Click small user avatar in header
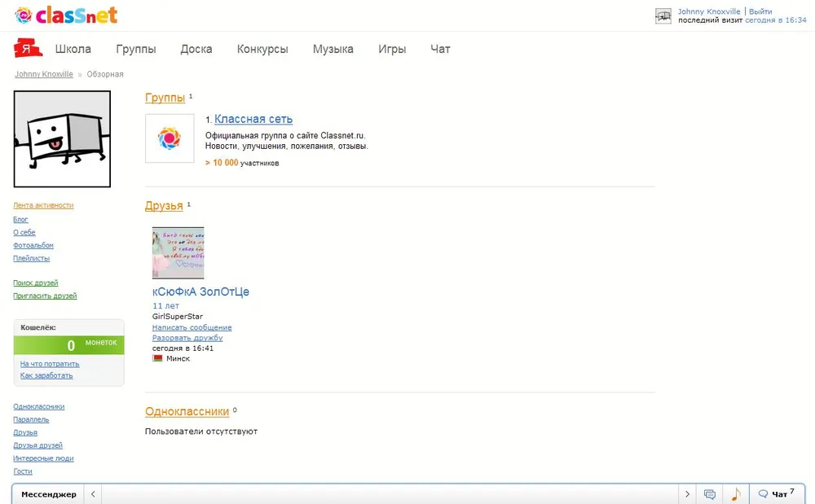The height and width of the screenshot is (504, 815). [663, 16]
